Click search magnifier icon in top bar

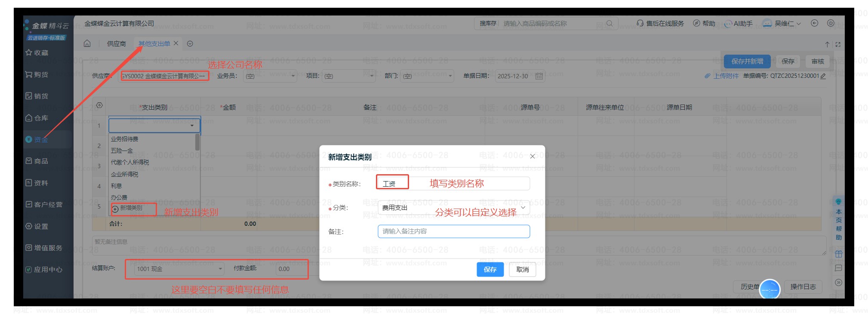tap(609, 23)
